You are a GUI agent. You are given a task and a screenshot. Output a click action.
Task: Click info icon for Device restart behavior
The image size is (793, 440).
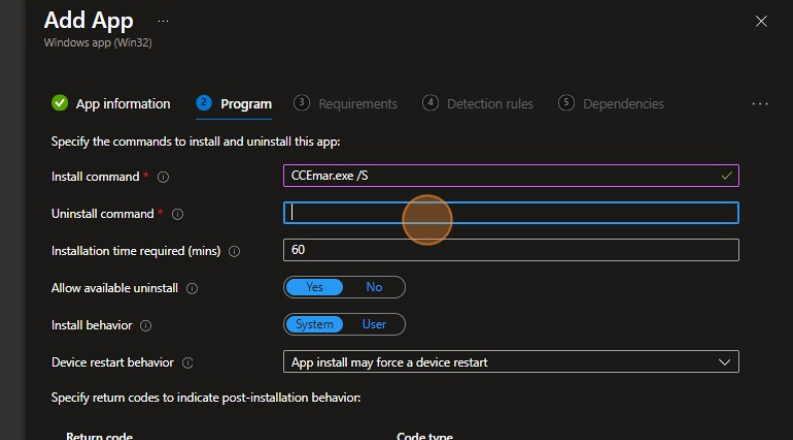click(x=188, y=362)
